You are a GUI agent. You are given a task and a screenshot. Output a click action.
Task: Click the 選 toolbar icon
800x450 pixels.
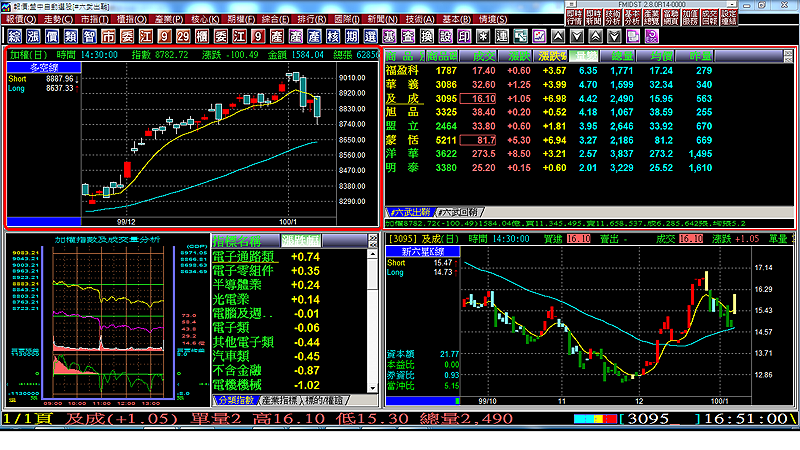coord(371,36)
